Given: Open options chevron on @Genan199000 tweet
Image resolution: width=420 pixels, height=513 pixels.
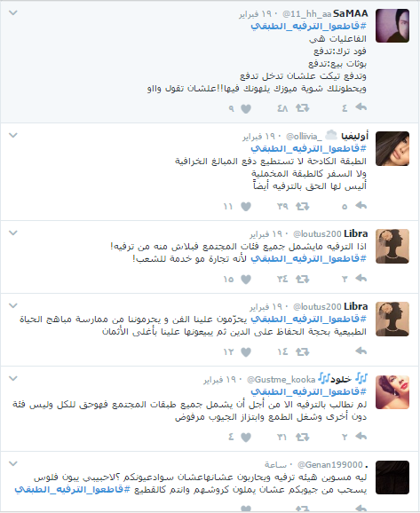Looking at the screenshot, I should tap(12, 463).
